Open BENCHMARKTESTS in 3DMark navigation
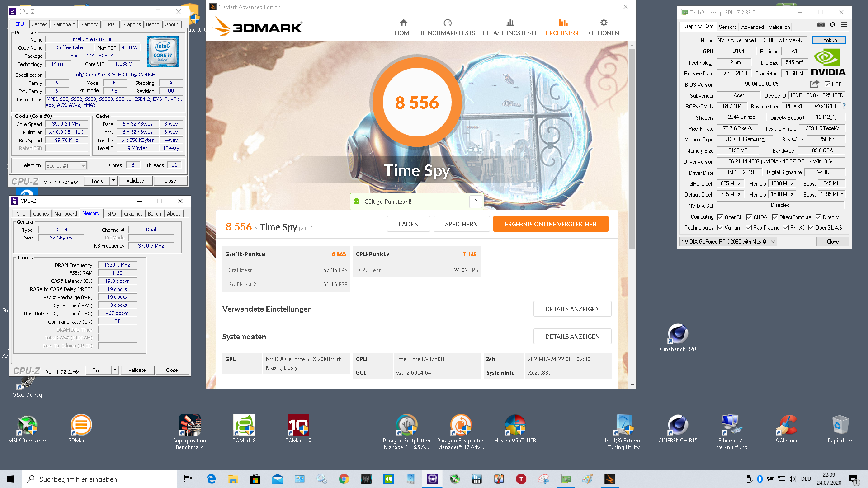Screen dimensions: 868x488 click(x=448, y=28)
